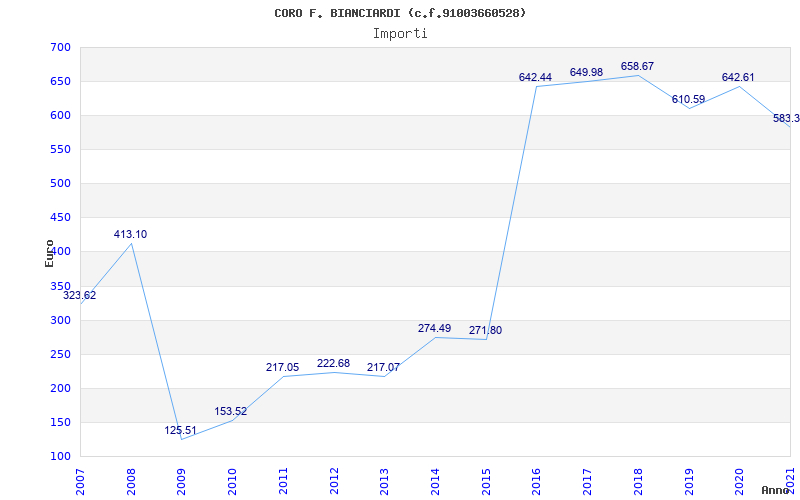Click the 2014 year tick label

tap(435, 482)
